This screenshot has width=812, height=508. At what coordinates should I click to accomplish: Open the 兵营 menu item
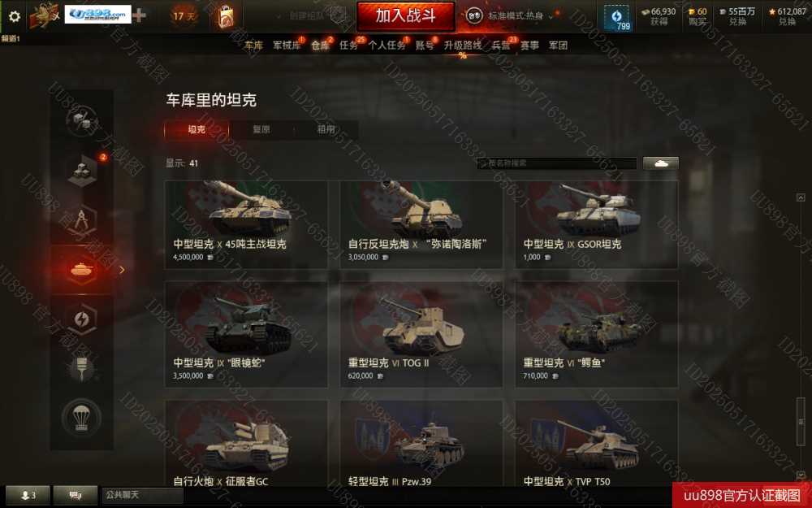[x=501, y=45]
